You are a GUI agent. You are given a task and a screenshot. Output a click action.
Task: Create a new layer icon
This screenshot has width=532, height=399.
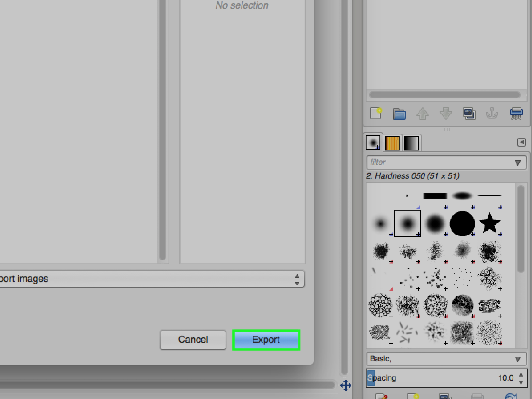coord(376,114)
